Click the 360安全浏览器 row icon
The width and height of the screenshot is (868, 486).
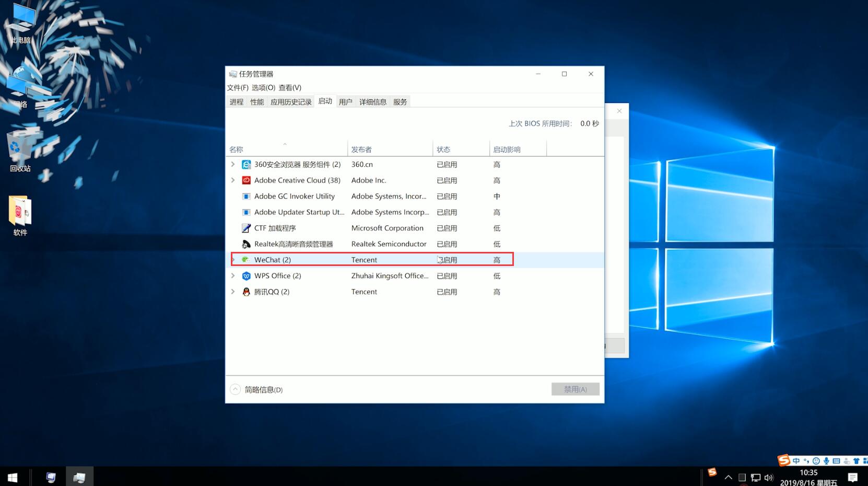coord(246,165)
